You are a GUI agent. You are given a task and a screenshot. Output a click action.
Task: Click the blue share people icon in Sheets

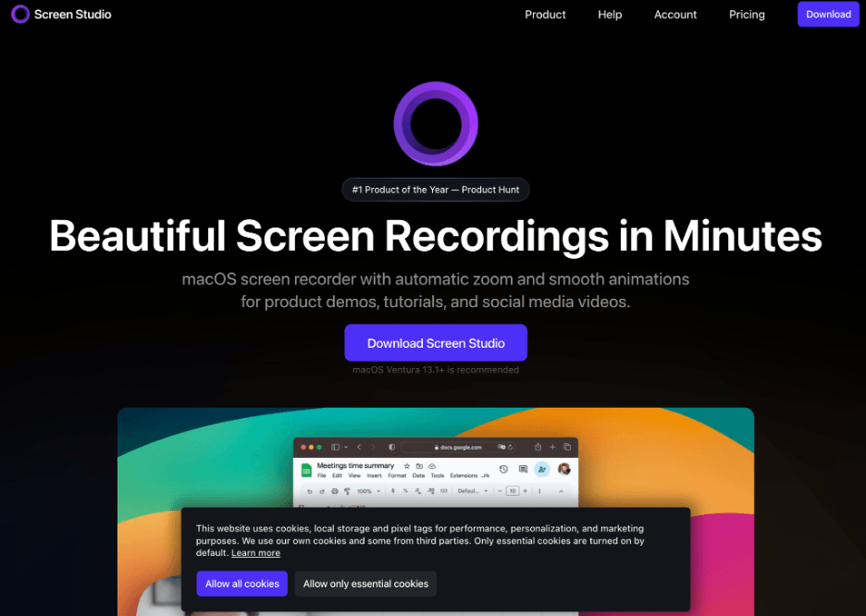(x=542, y=469)
